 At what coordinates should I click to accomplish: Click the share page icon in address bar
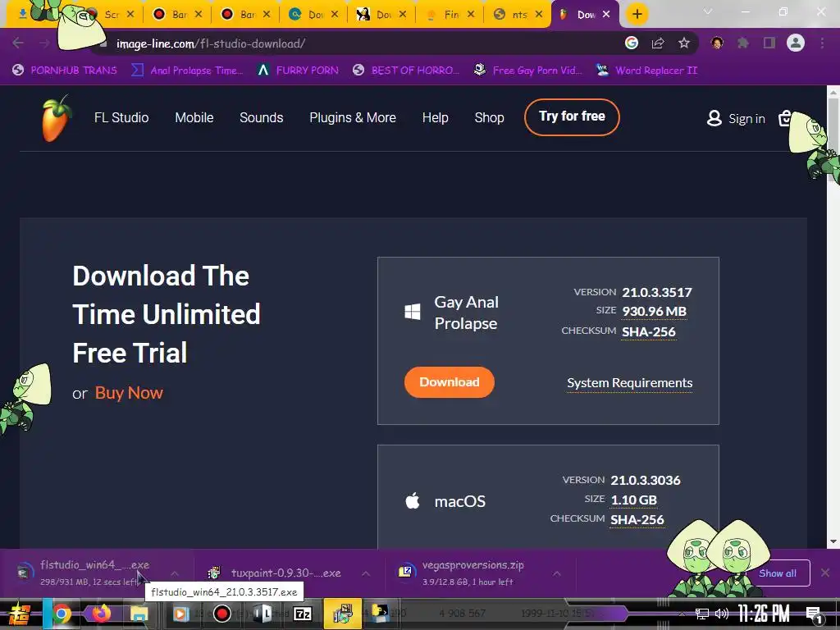coord(658,43)
